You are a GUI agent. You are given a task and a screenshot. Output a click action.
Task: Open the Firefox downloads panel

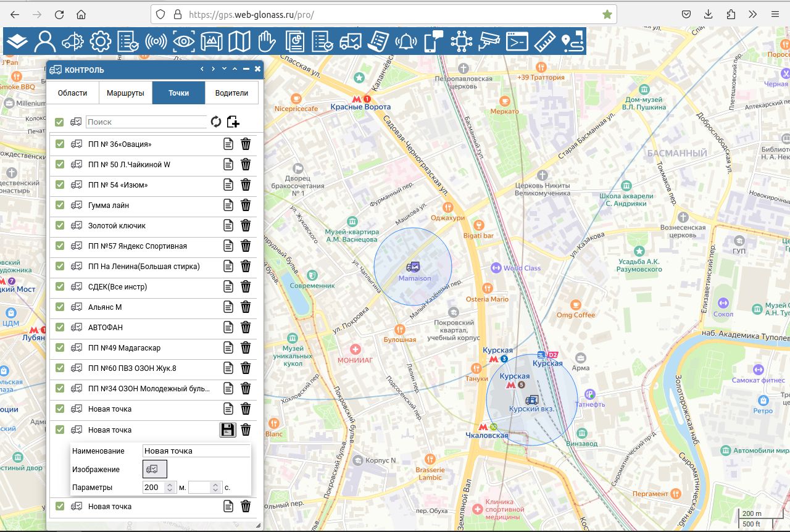click(x=709, y=14)
